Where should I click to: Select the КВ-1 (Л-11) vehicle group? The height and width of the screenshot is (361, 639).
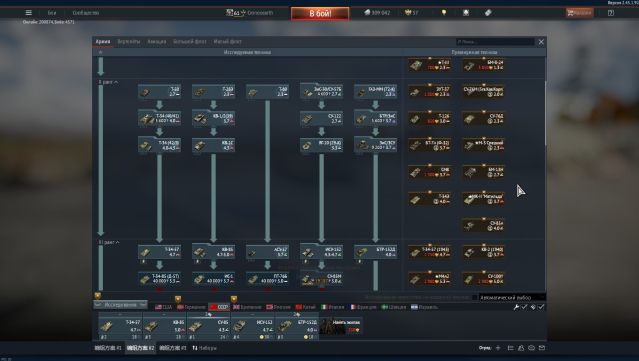tap(213, 118)
